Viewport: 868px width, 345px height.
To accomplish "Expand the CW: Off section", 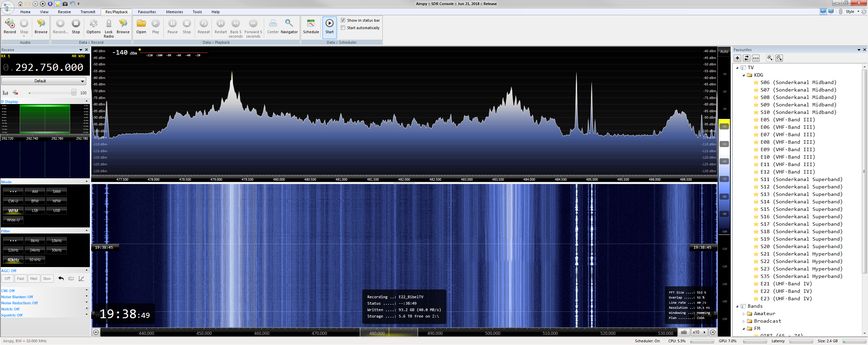I will [86, 290].
